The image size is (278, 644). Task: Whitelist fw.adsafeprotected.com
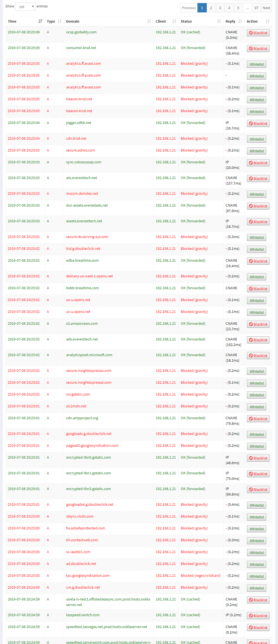tap(257, 529)
